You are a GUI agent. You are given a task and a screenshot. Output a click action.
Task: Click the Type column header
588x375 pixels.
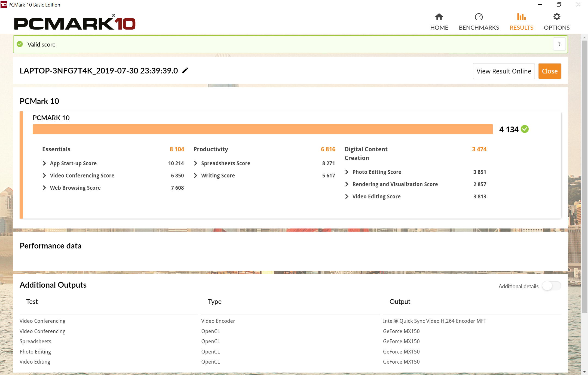(215, 302)
